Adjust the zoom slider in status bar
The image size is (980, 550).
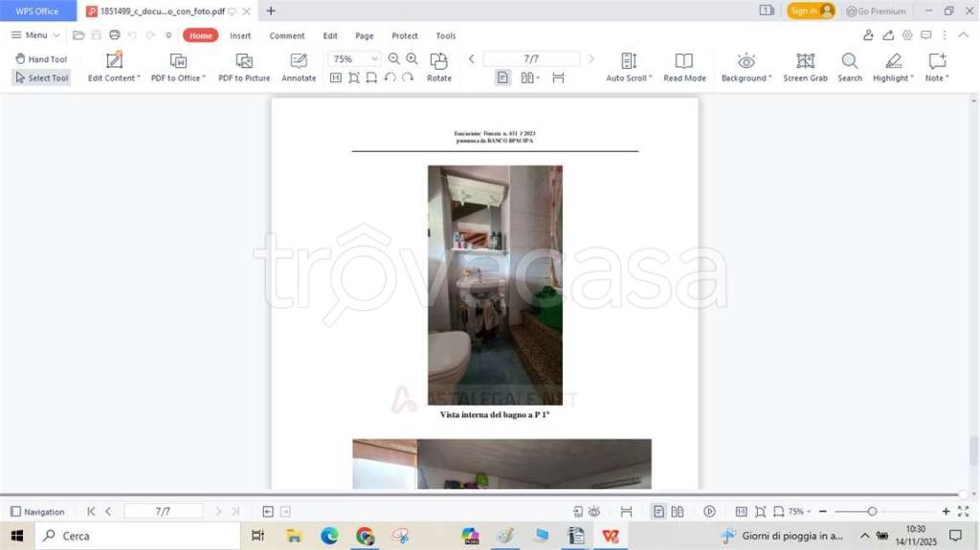point(872,512)
